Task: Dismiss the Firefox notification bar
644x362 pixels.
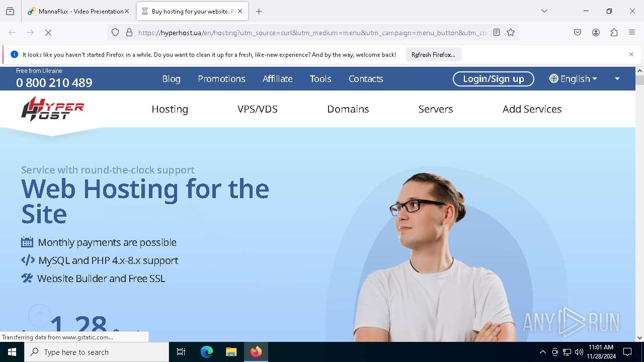Action: point(631,54)
